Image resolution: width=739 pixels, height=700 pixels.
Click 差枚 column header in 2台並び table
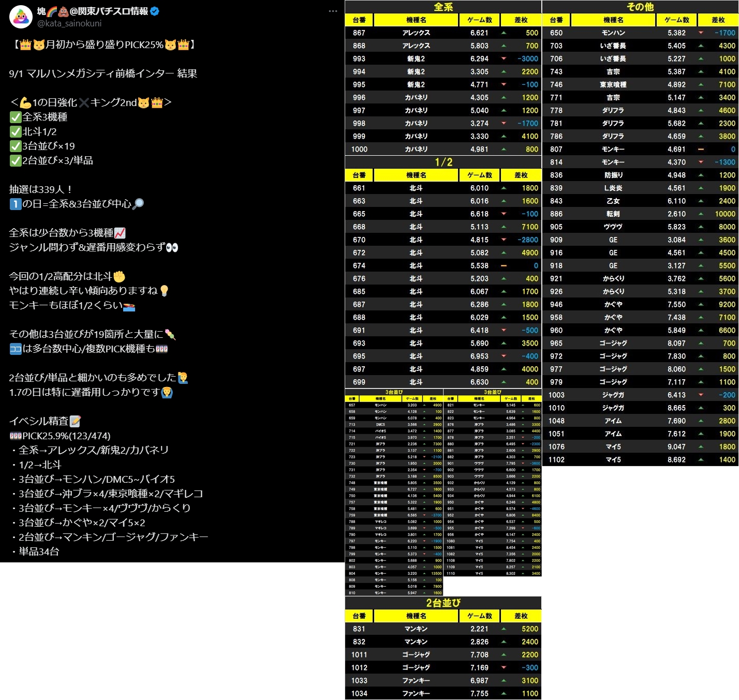click(x=521, y=616)
